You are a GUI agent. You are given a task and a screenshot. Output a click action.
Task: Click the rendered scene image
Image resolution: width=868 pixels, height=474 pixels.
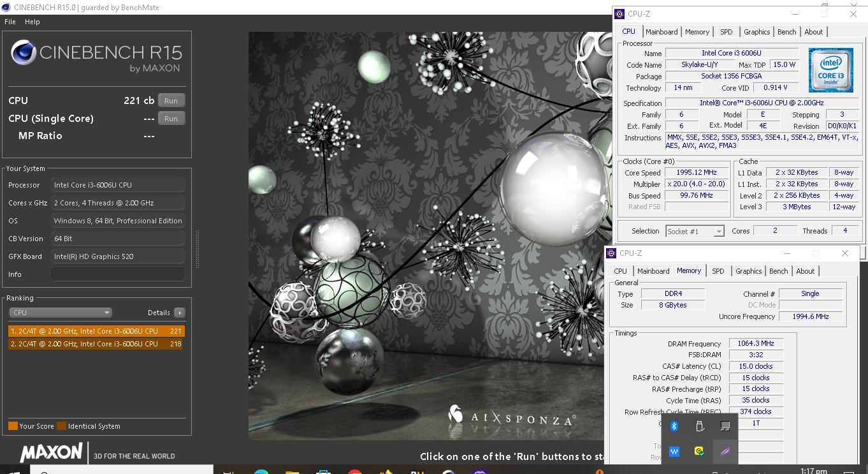[x=426, y=236]
